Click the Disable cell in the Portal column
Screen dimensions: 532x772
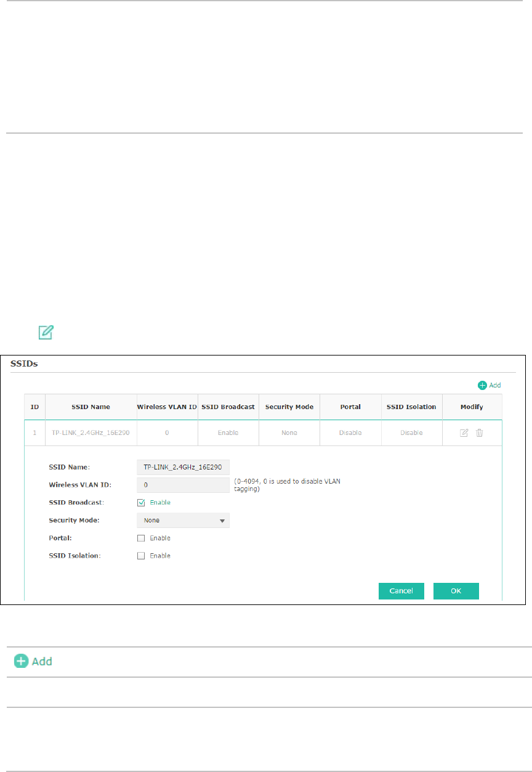point(350,433)
